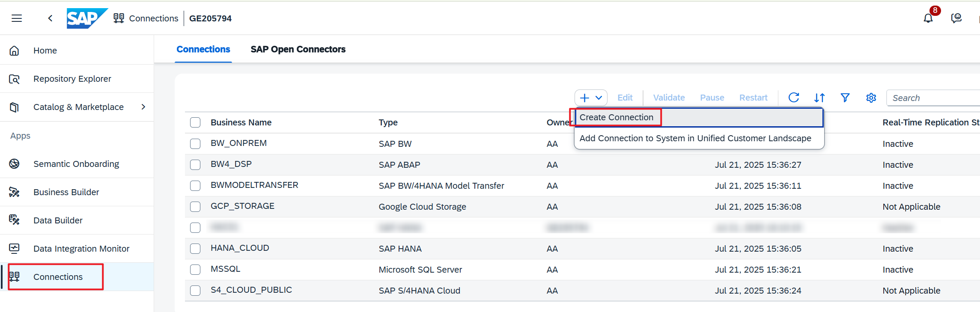Image resolution: width=980 pixels, height=312 pixels.
Task: Click the Edit button
Action: point(625,98)
